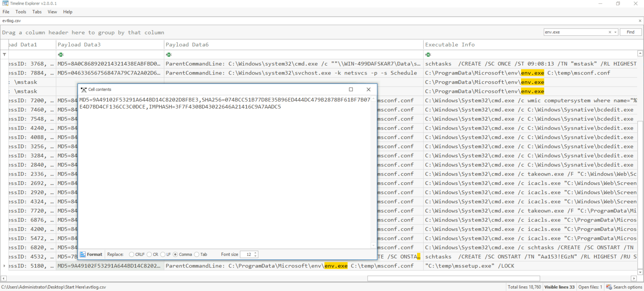The height and width of the screenshot is (291, 644).
Task: Sort by Payload Data6 column header
Action: click(294, 45)
